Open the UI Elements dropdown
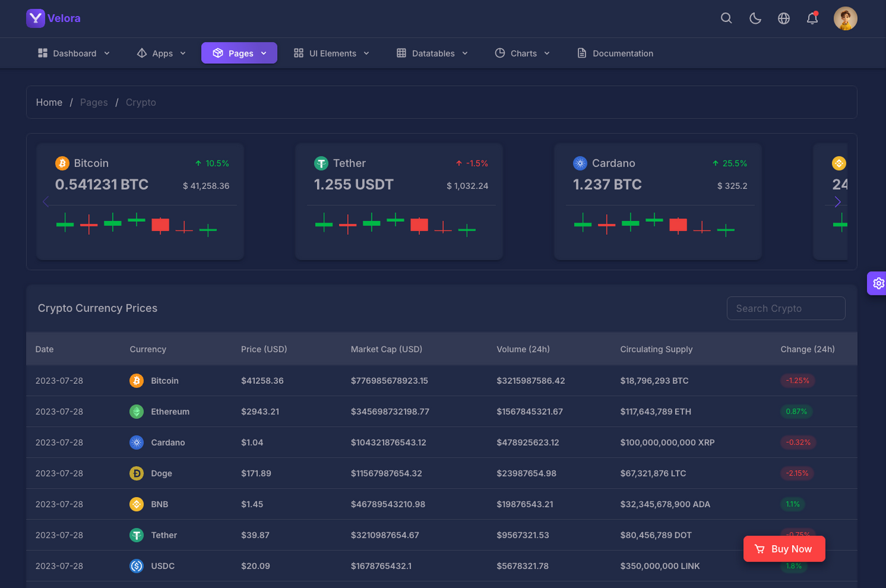 tap(332, 53)
